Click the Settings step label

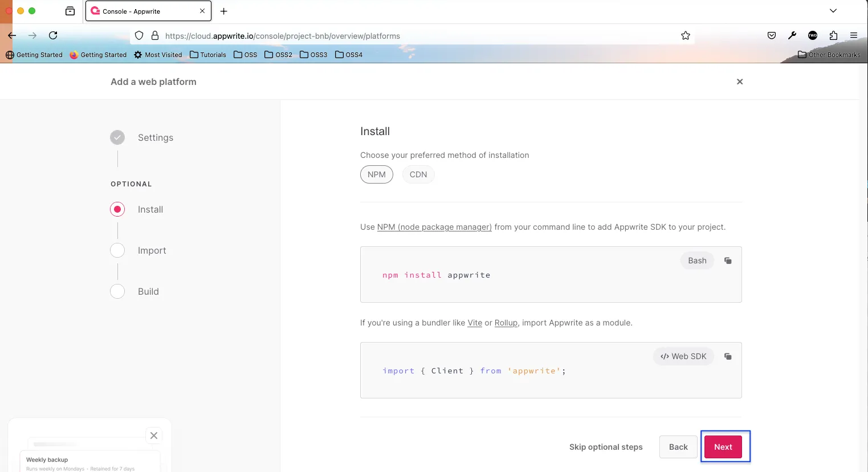156,137
